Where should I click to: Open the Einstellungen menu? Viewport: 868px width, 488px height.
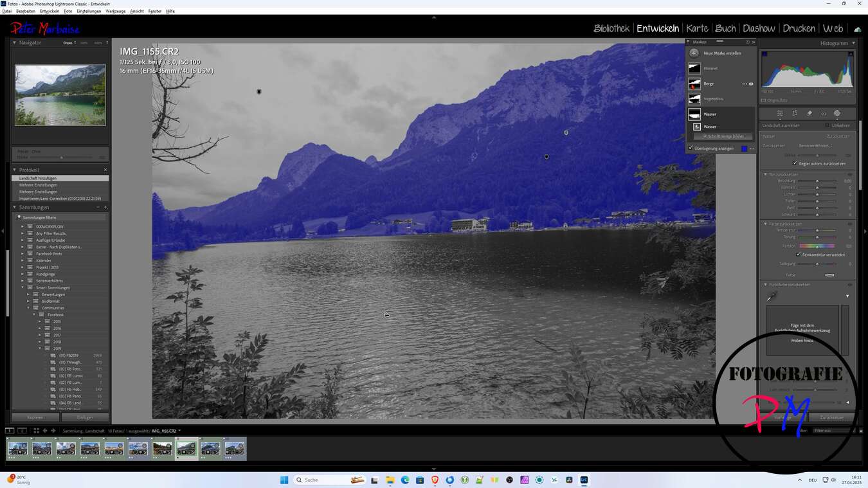pos(89,11)
